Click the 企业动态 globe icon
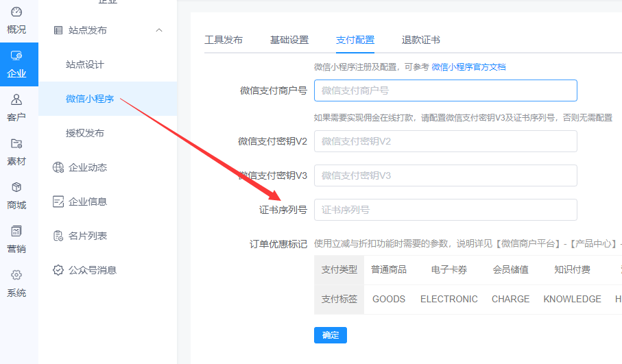Viewport: 622px width, 364px height. click(58, 167)
